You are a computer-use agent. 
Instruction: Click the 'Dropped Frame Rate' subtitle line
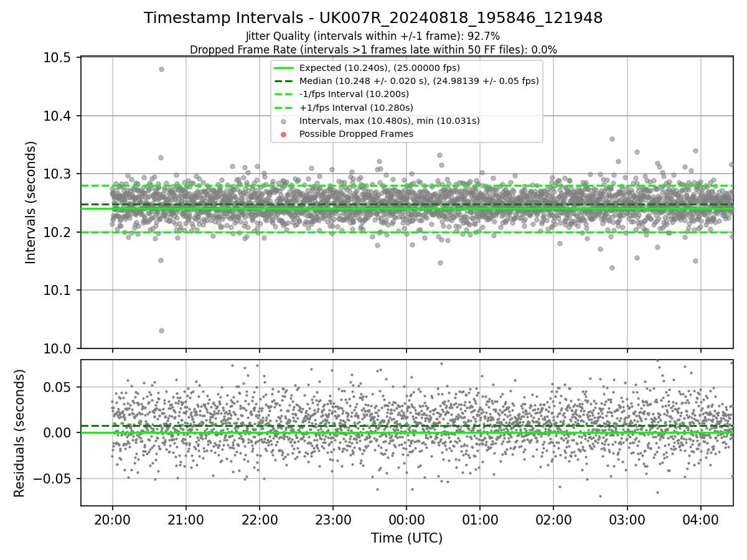point(373,50)
